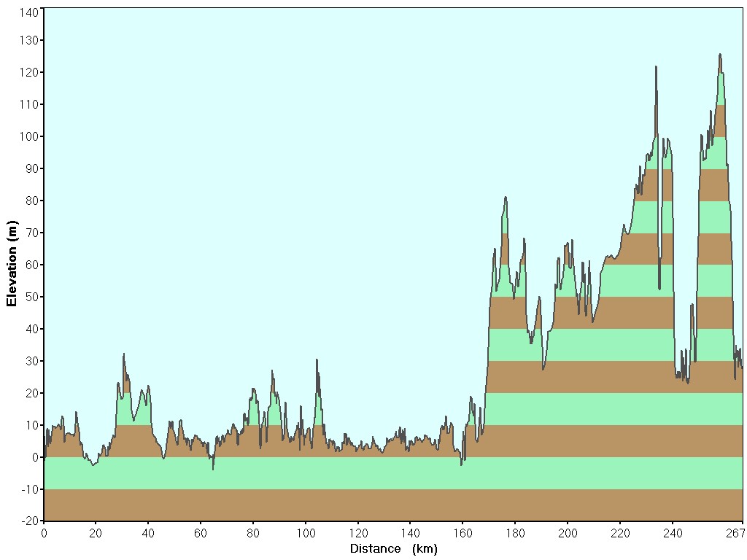Click the 110 elevation axis label
This screenshot has width=747, height=560.
[29, 104]
